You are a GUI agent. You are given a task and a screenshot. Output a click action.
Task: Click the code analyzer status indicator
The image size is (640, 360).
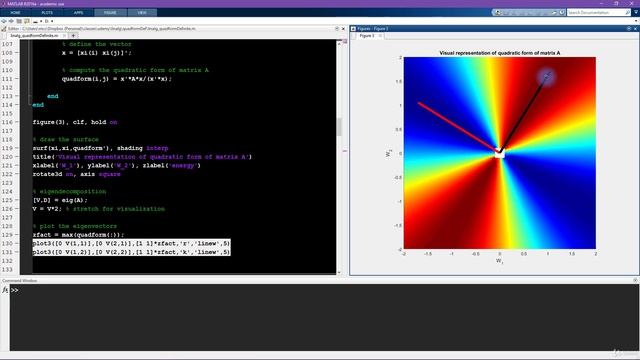tap(344, 42)
